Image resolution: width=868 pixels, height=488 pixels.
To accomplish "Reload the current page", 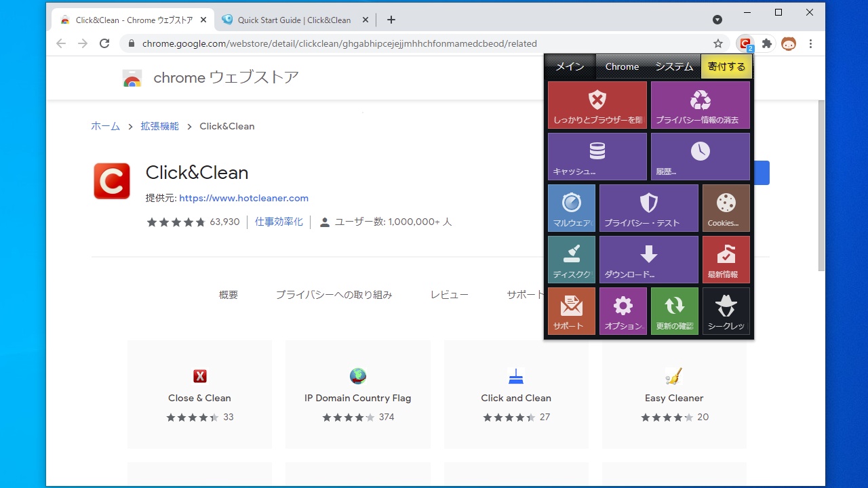I will [x=104, y=43].
